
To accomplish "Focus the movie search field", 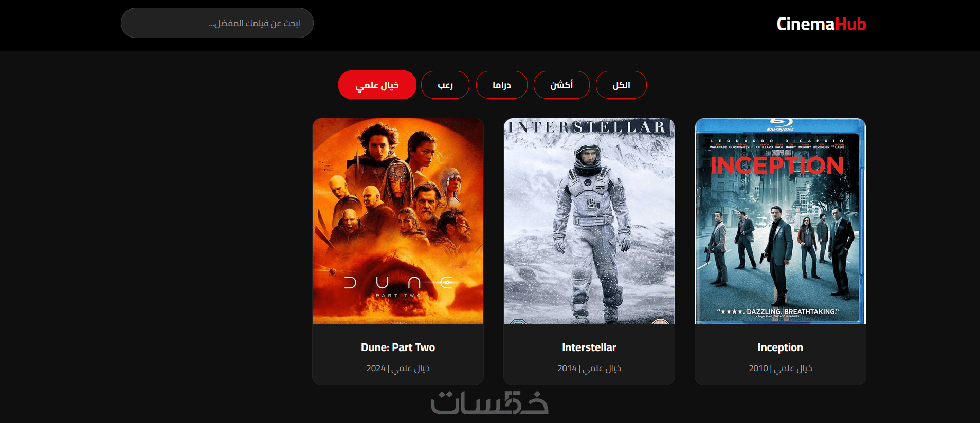I will 217,23.
